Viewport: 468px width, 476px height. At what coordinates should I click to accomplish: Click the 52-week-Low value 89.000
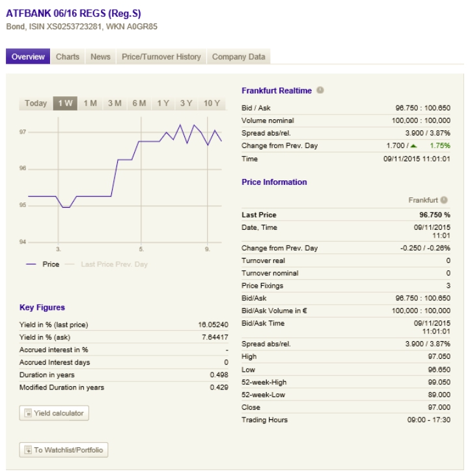439,395
